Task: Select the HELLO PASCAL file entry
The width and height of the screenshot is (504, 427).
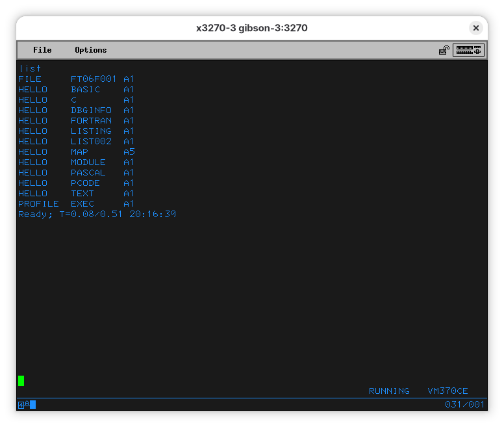Action: click(76, 173)
